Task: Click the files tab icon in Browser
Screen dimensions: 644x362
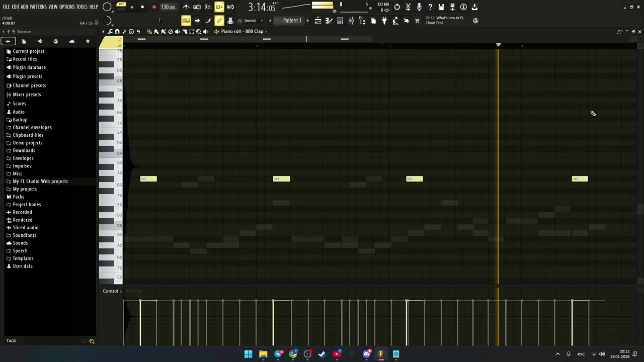Action: coord(24,41)
